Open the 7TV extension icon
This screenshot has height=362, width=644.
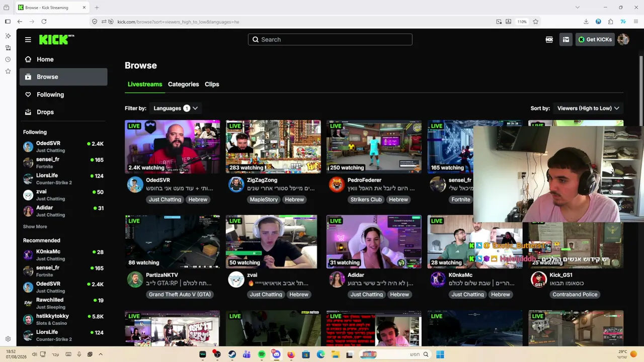(623, 22)
